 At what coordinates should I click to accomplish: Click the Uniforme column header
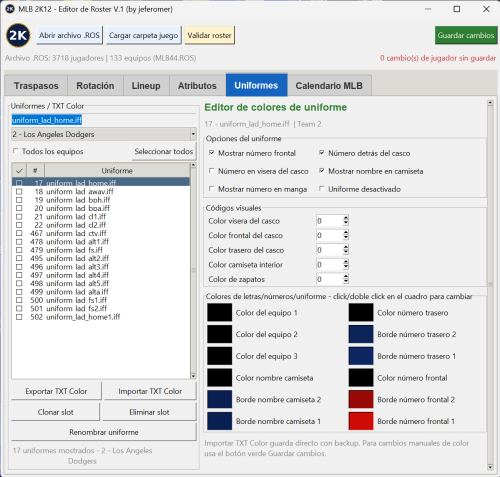117,171
